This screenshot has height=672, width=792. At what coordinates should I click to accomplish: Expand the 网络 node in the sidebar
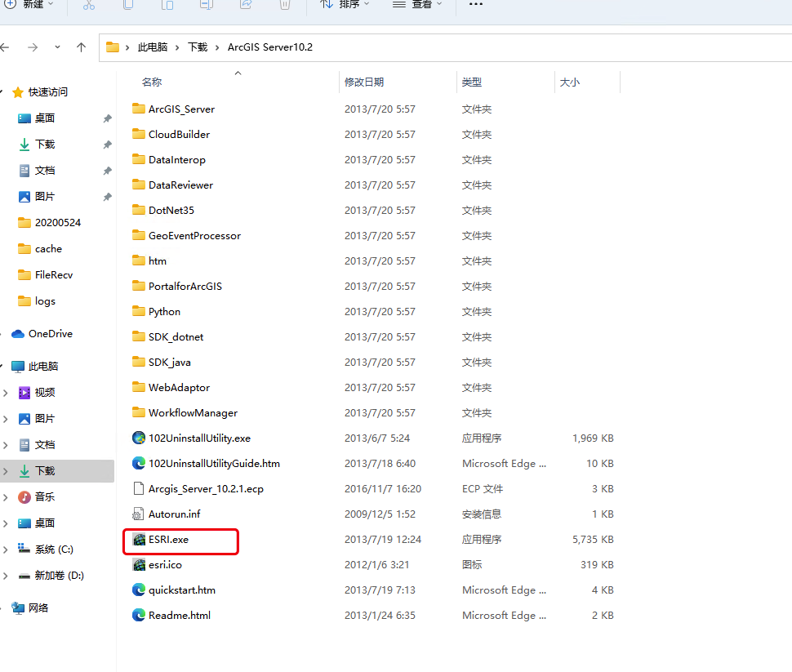[6, 608]
